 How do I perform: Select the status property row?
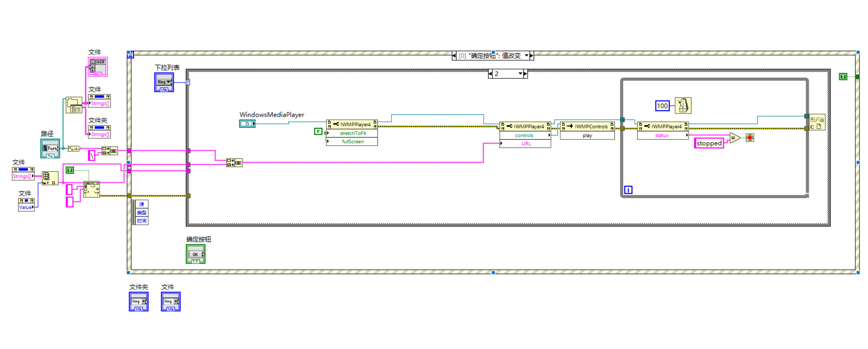663,136
